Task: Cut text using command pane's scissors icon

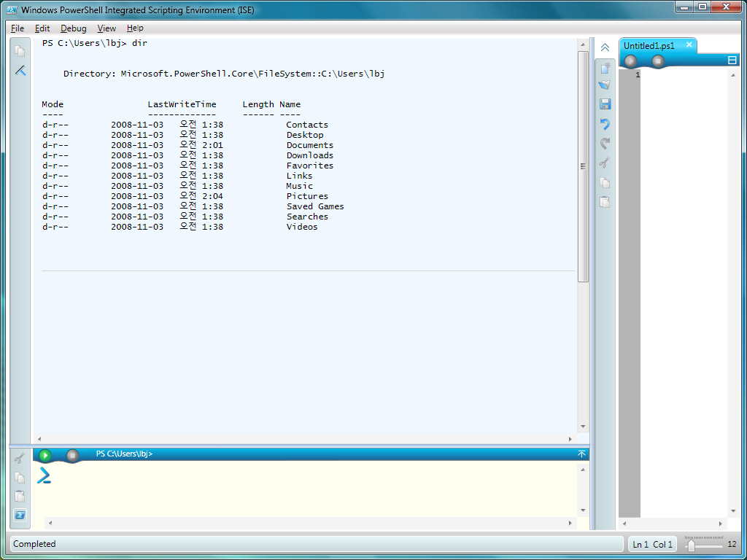Action: 19,459
